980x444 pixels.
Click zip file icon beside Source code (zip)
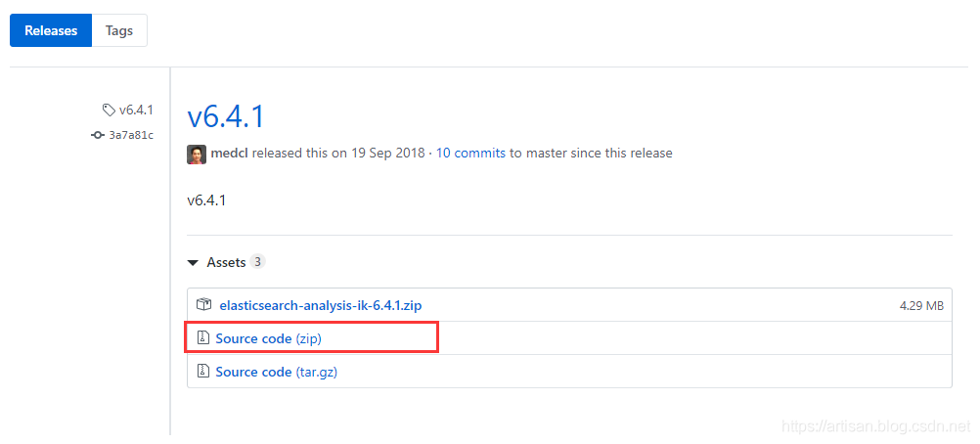point(203,338)
